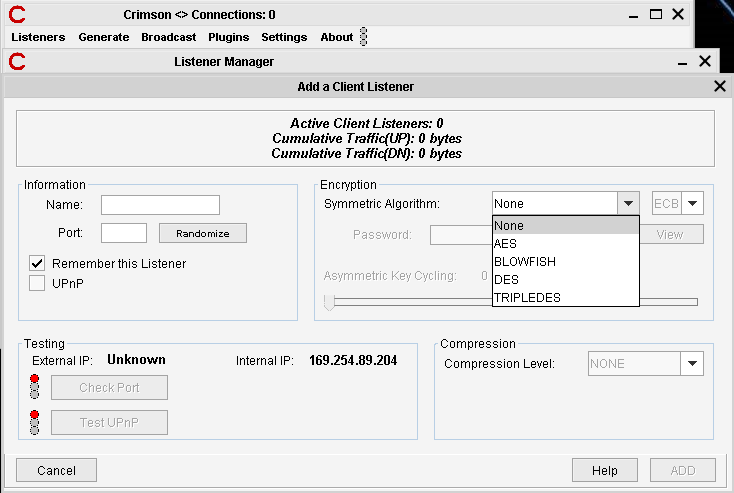Click the Name input field

(160, 205)
